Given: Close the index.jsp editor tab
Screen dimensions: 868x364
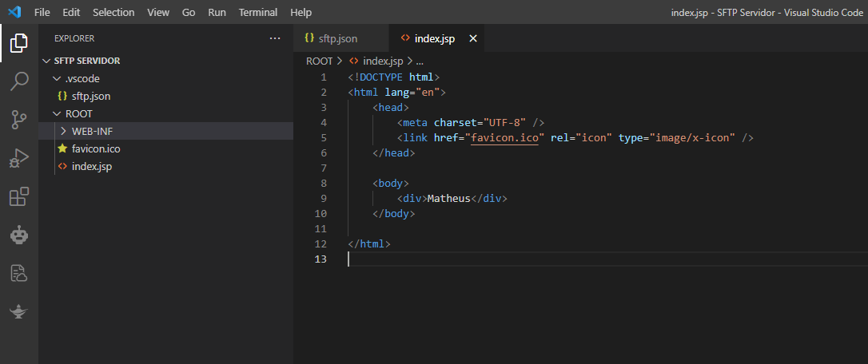Looking at the screenshot, I should point(472,38).
